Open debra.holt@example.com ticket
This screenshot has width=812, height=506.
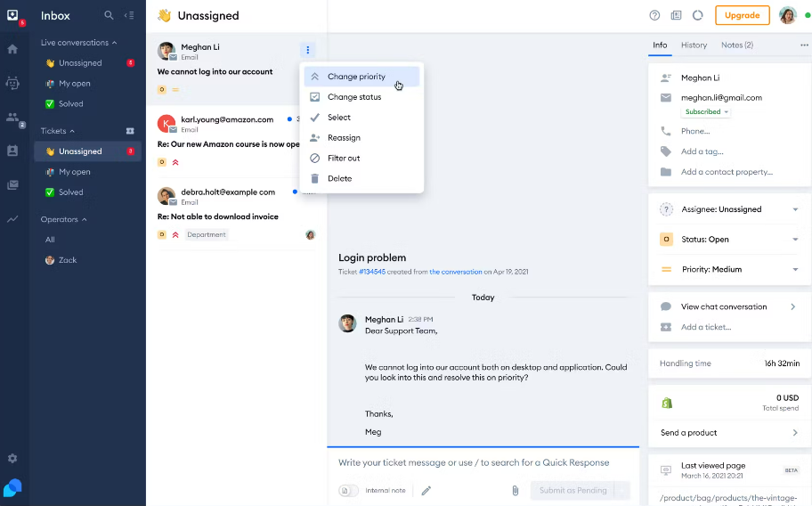click(236, 214)
